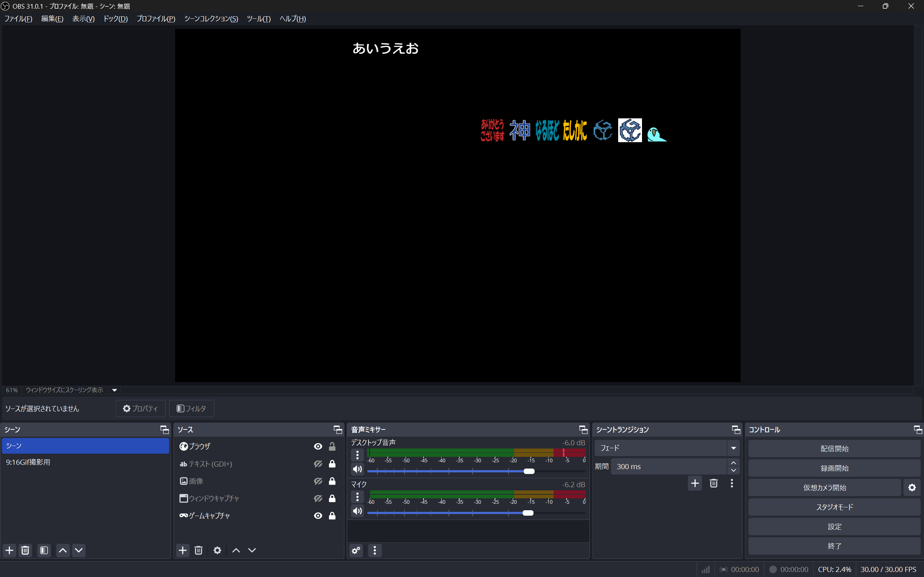924x577 pixels.
Task: Open デスクトップ音声 options three-dot menu
Action: (357, 455)
